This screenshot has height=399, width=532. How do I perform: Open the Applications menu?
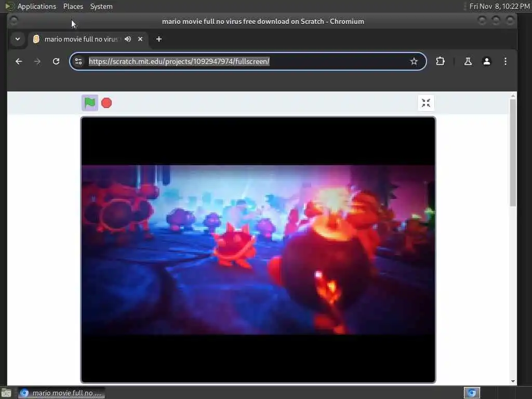pyautogui.click(x=37, y=6)
